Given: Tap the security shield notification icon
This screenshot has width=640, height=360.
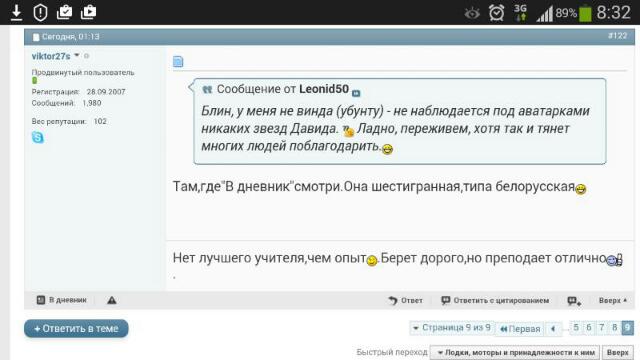Looking at the screenshot, I should 40,12.
